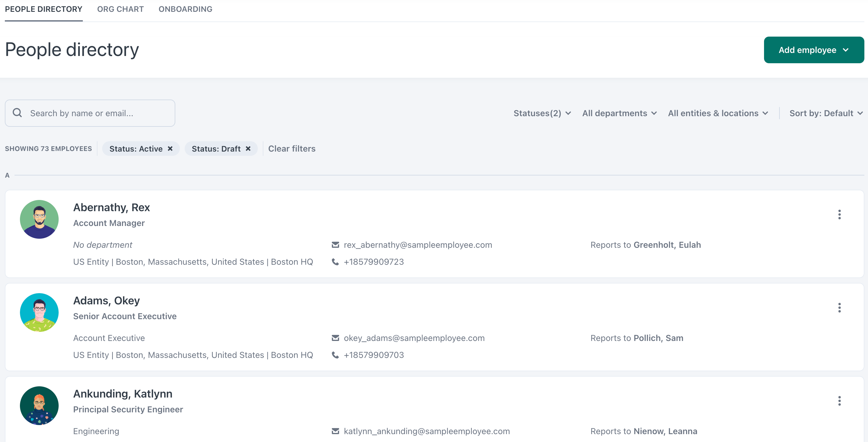Click the Clear filters link
Viewport: 868px width, 442px height.
(292, 149)
